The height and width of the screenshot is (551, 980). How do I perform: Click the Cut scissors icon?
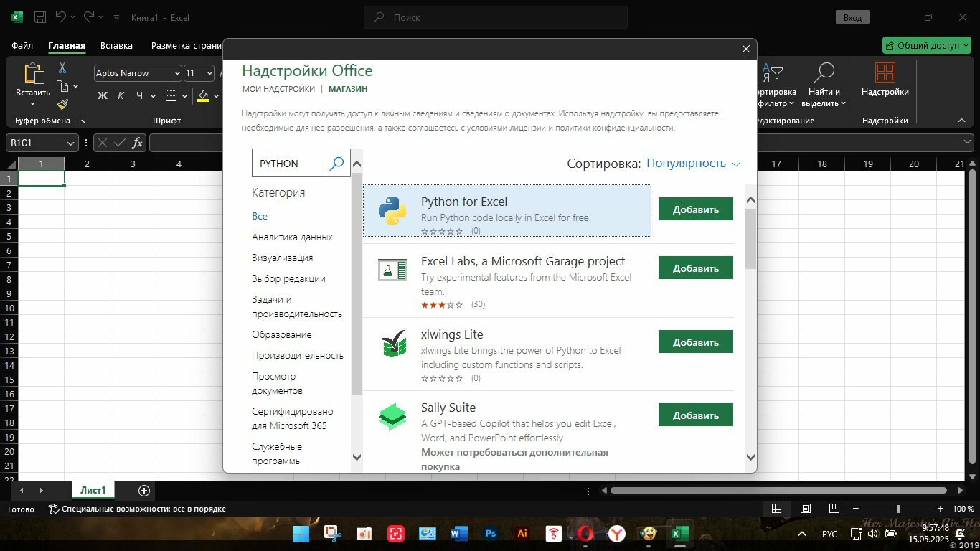62,68
